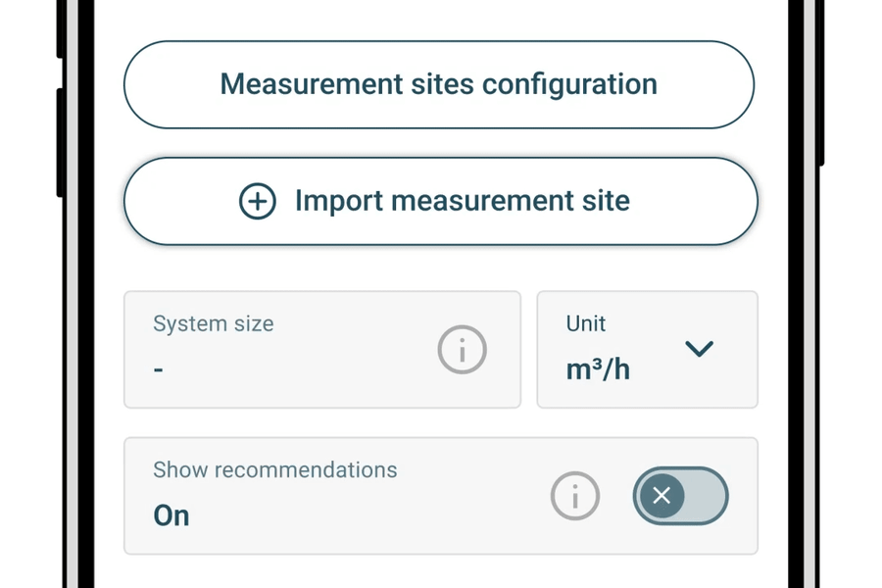Click the "Unit" label text
The height and width of the screenshot is (588, 882).
click(x=586, y=323)
